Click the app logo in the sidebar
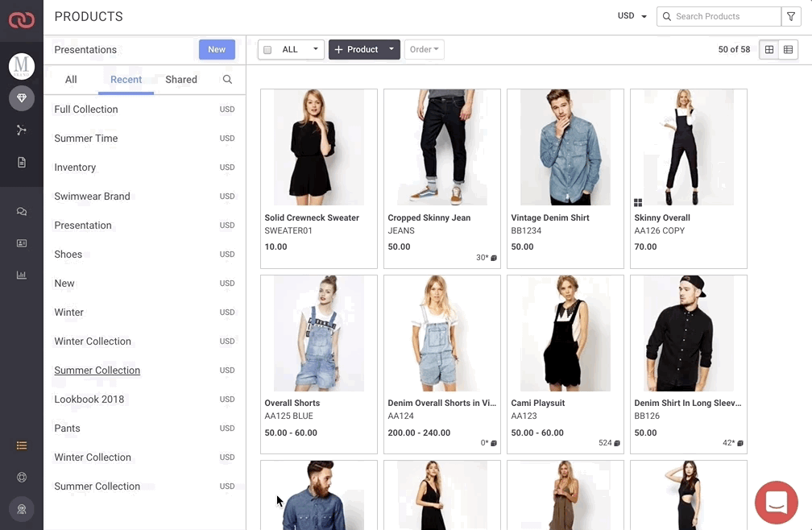This screenshot has height=530, width=812. tap(21, 20)
